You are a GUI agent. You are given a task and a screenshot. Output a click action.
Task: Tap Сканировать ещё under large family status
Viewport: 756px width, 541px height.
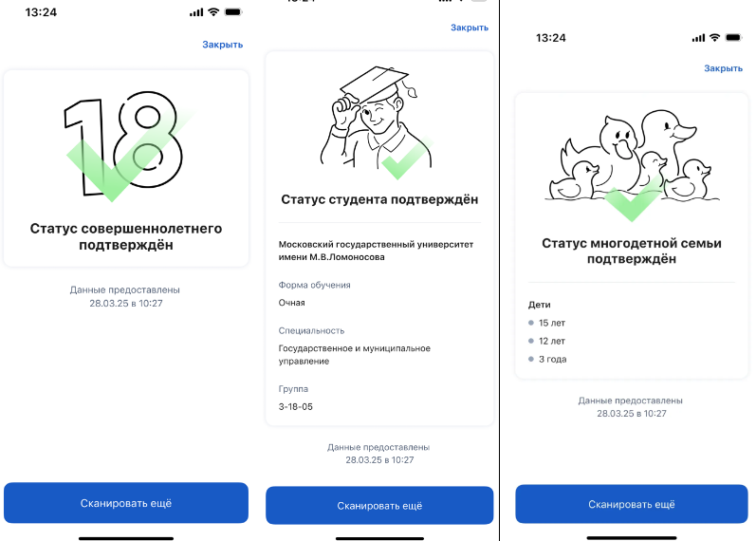point(632,504)
